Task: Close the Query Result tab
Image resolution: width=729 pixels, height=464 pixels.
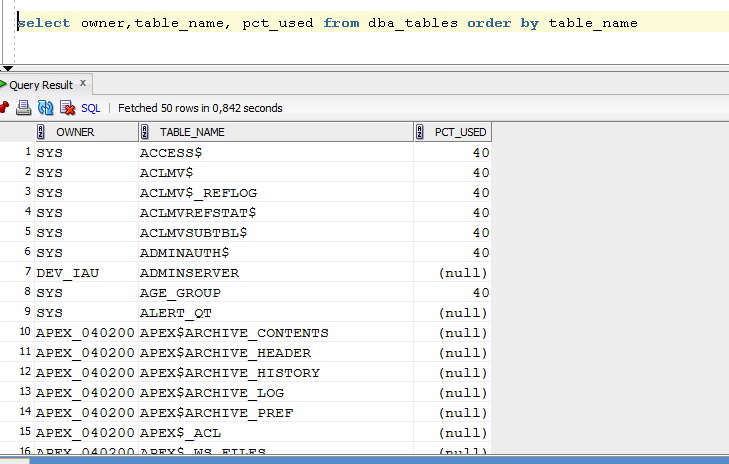Action: 83,84
